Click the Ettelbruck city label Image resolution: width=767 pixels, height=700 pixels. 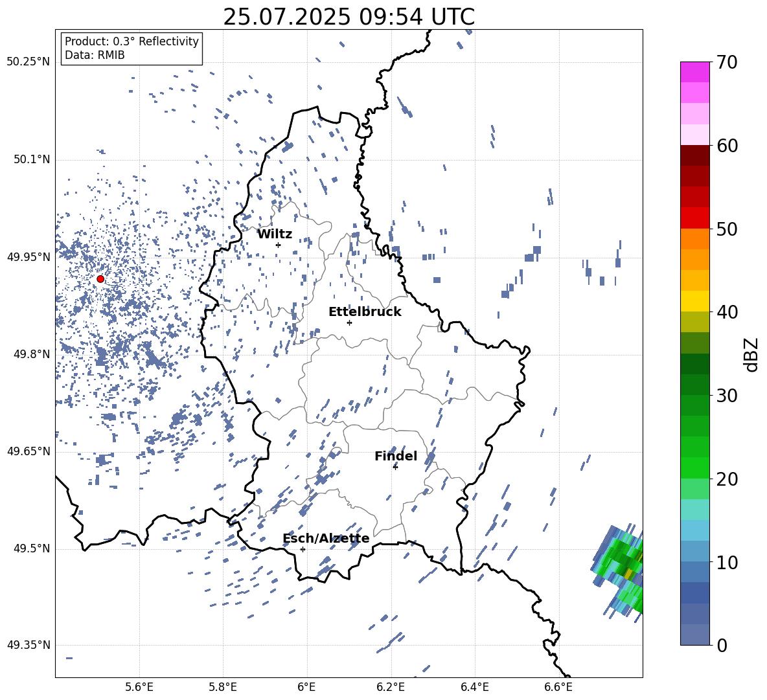point(365,312)
